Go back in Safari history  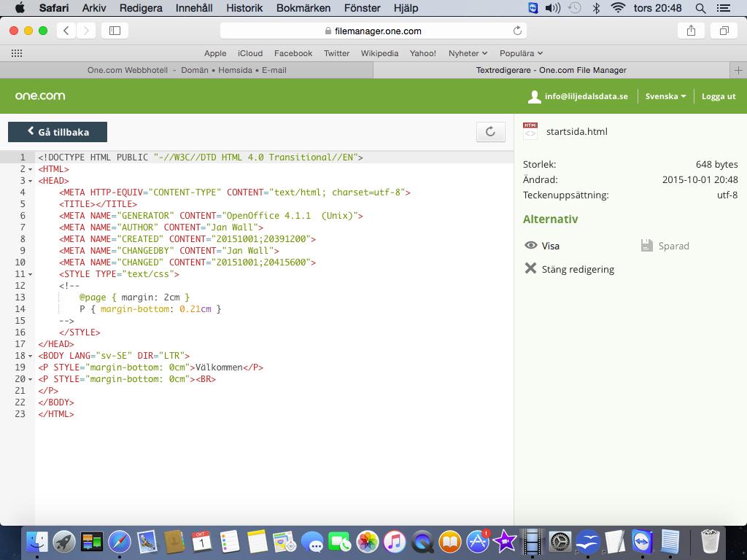(x=66, y=31)
